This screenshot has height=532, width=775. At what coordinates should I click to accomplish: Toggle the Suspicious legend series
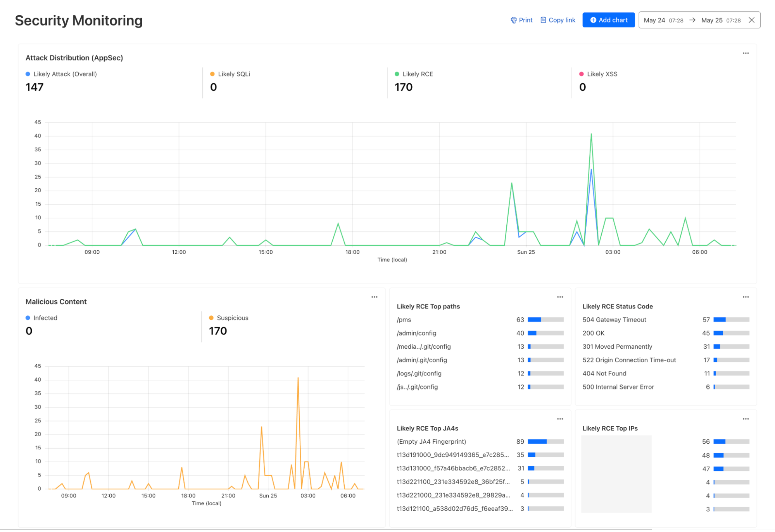229,318
